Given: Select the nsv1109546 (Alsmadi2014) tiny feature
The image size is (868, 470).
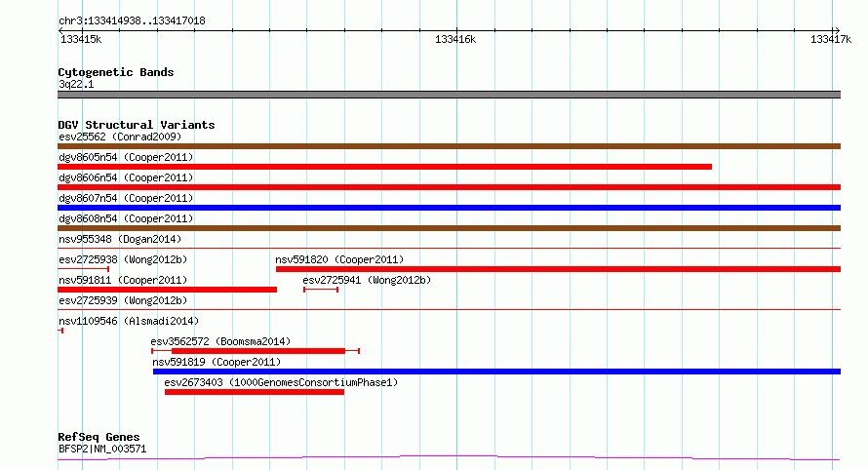Looking at the screenshot, I should click(60, 331).
